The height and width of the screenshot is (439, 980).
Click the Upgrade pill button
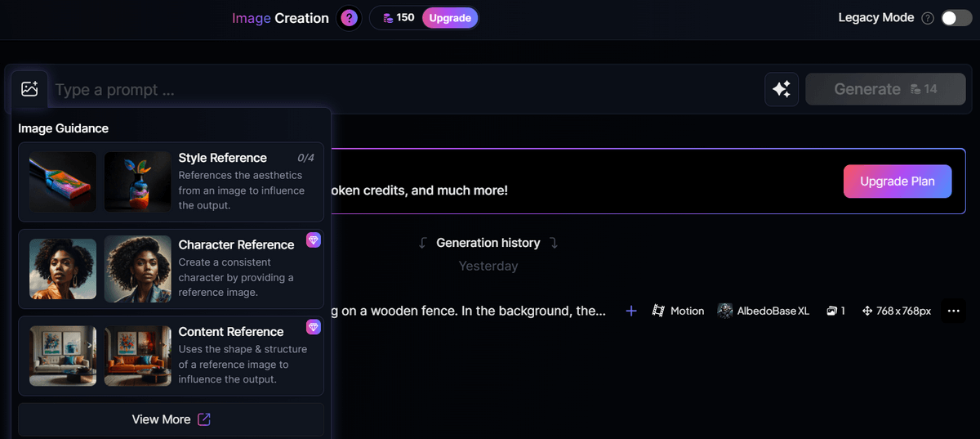pos(450,18)
